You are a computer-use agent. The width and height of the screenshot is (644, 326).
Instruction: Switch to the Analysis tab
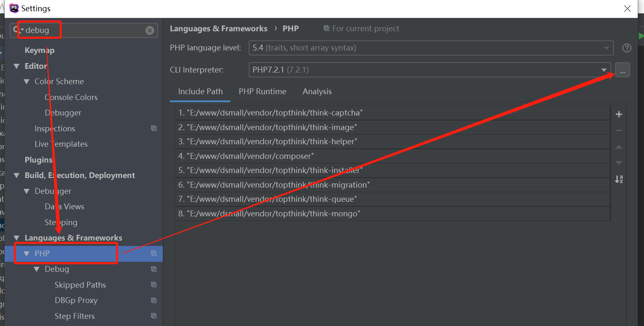317,91
